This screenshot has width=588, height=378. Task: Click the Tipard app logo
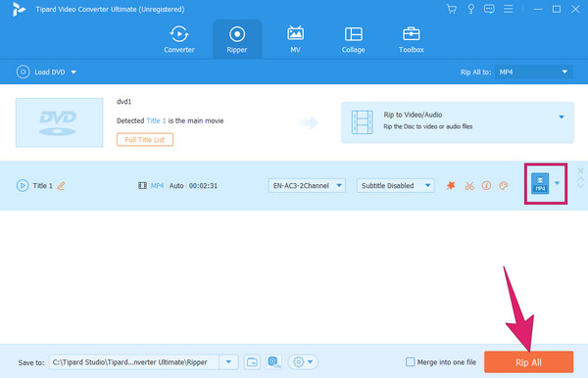(19, 10)
